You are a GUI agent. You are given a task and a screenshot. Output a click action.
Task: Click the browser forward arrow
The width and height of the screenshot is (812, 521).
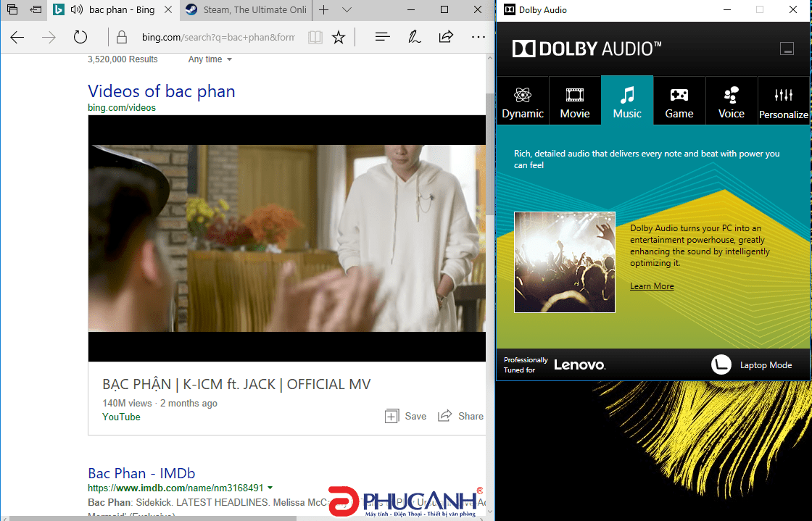(x=49, y=37)
